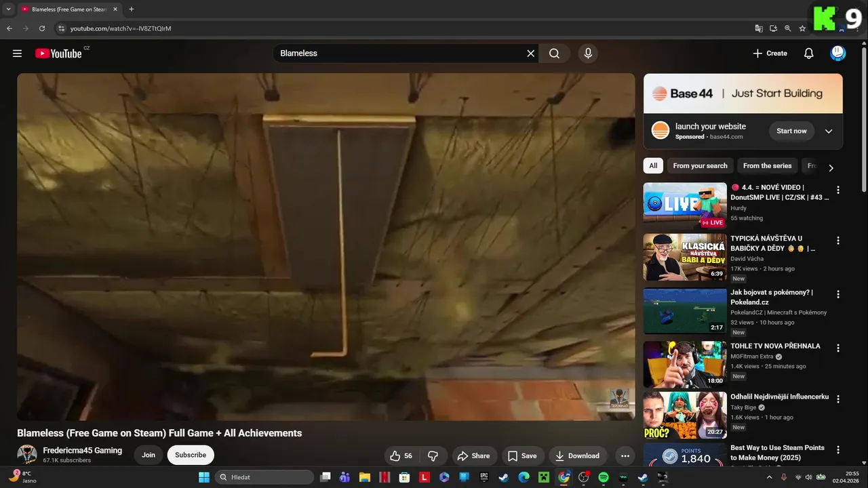Open volume control in system tray
868x488 pixels.
[808, 477]
